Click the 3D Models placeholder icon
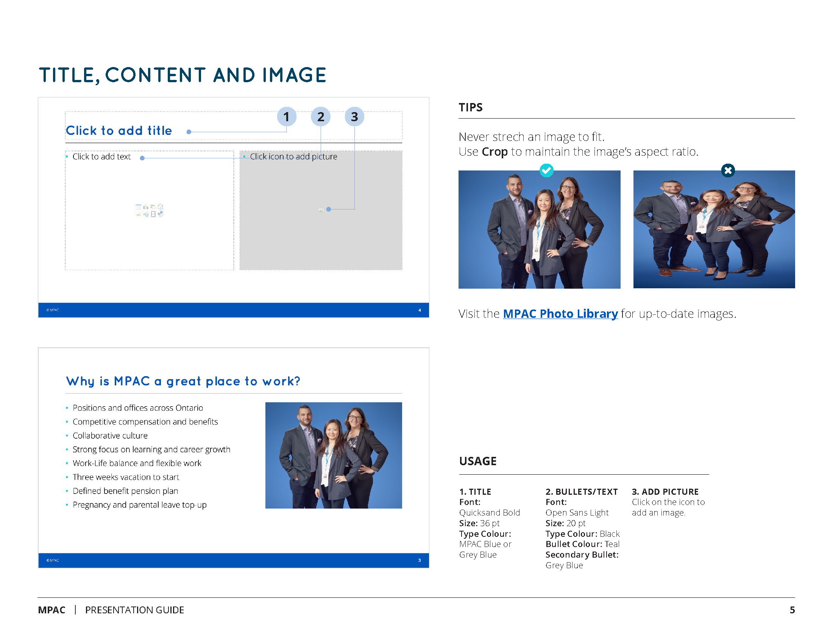This screenshot has height=644, width=833. 161,207
